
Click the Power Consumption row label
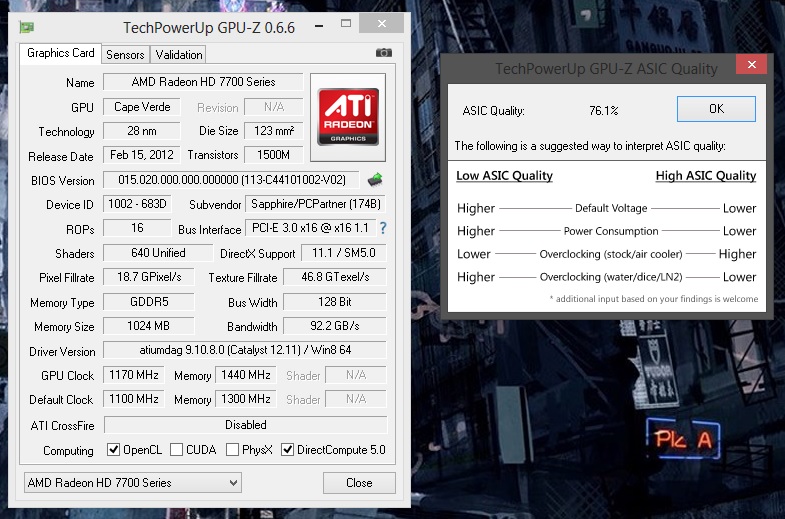(x=611, y=231)
